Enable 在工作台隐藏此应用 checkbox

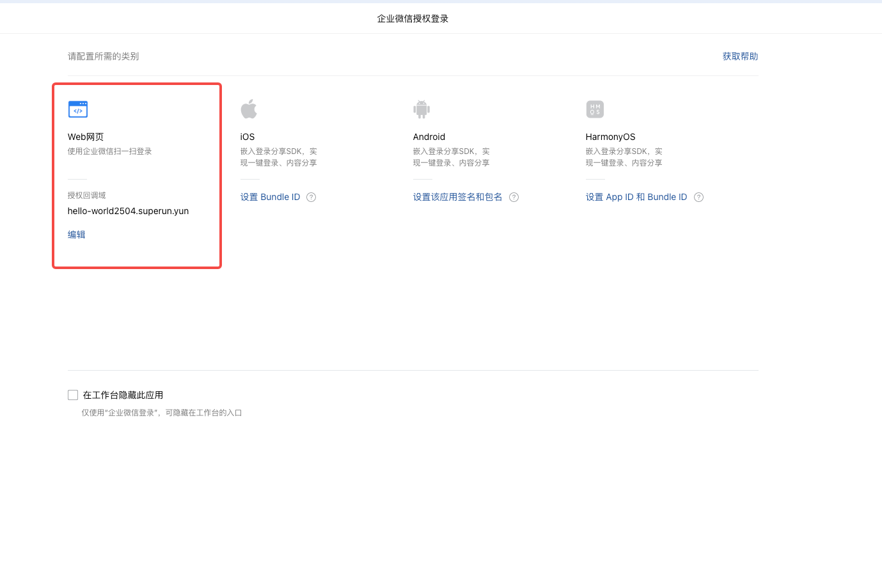(x=73, y=396)
